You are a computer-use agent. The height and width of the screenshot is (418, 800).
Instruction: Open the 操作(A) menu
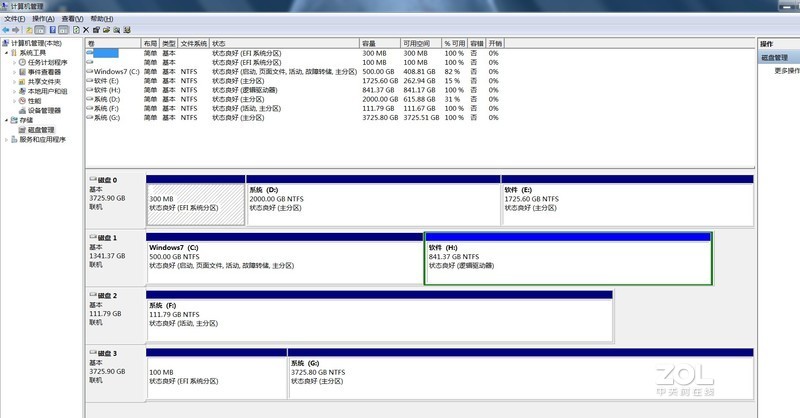tap(43, 19)
